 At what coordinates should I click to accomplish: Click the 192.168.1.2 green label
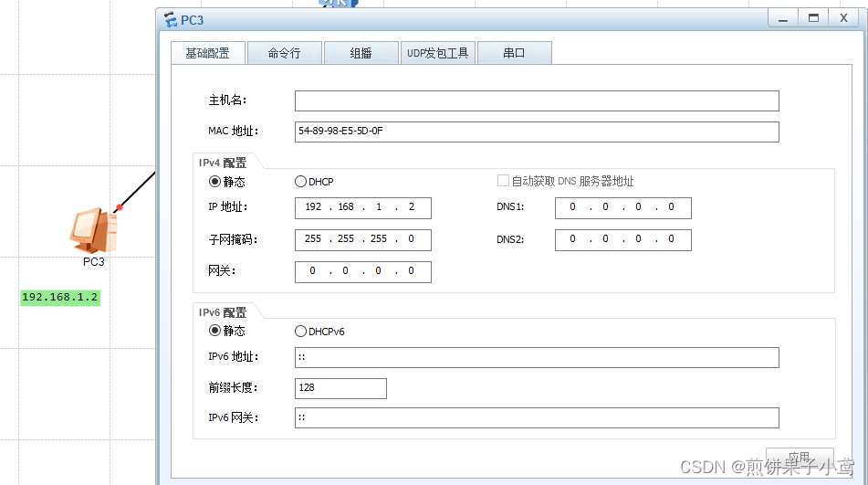point(60,298)
